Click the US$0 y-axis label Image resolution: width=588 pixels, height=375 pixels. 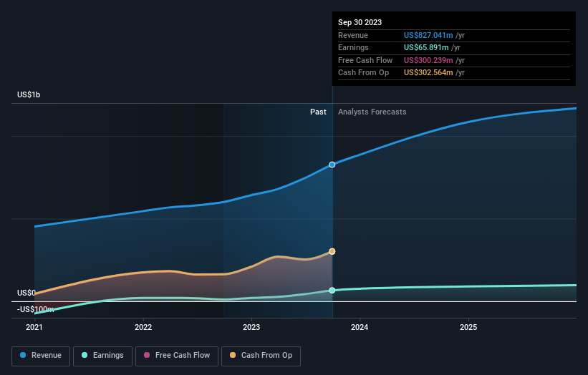26,293
